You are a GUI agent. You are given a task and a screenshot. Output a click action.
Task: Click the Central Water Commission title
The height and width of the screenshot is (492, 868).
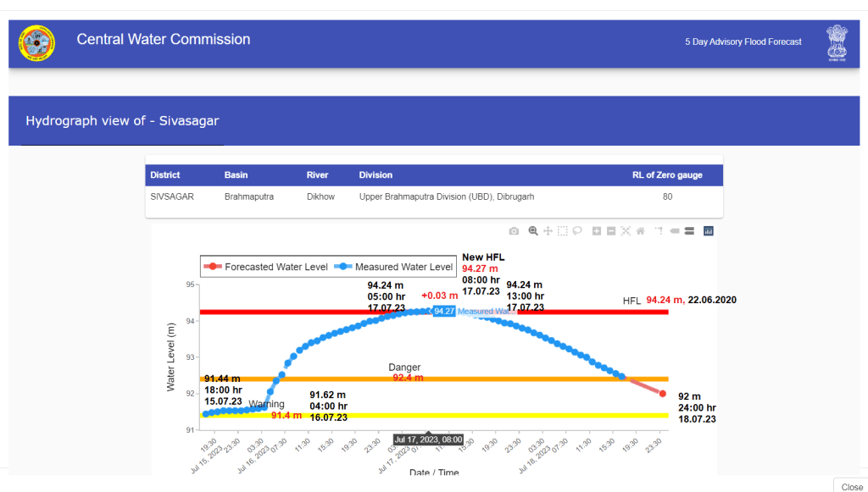pyautogui.click(x=164, y=39)
